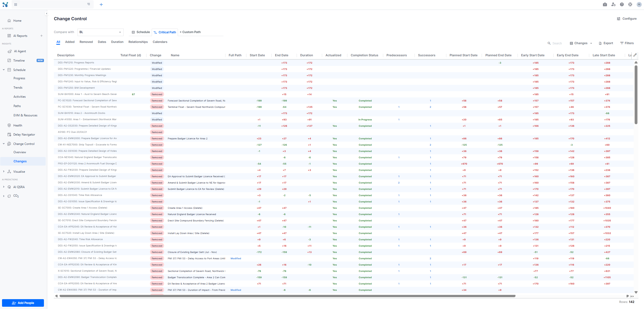The width and height of the screenshot is (644, 309).
Task: Open Health section
Action: (x=18, y=125)
